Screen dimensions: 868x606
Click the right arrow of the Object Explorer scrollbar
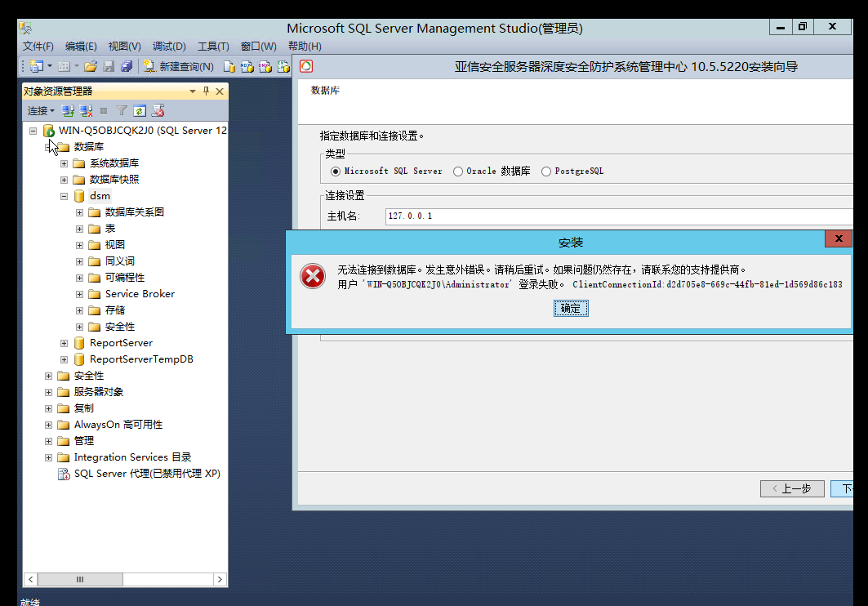pos(220,579)
